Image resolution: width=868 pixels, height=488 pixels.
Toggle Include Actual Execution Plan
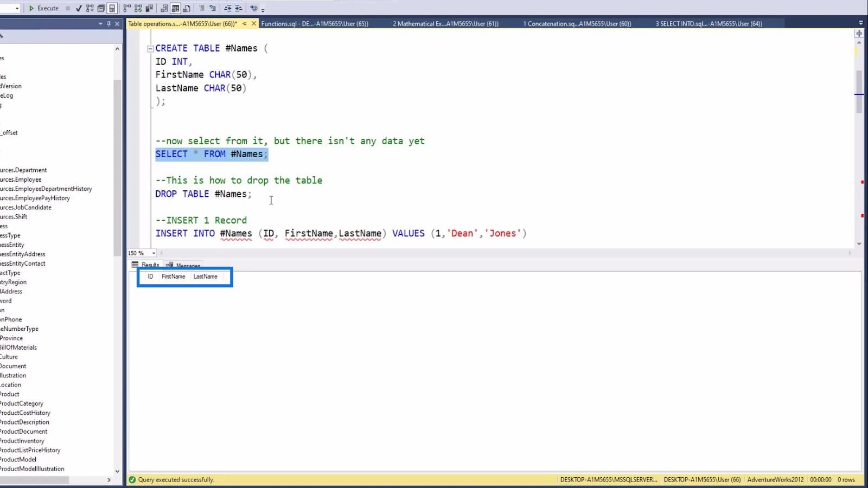coord(127,8)
